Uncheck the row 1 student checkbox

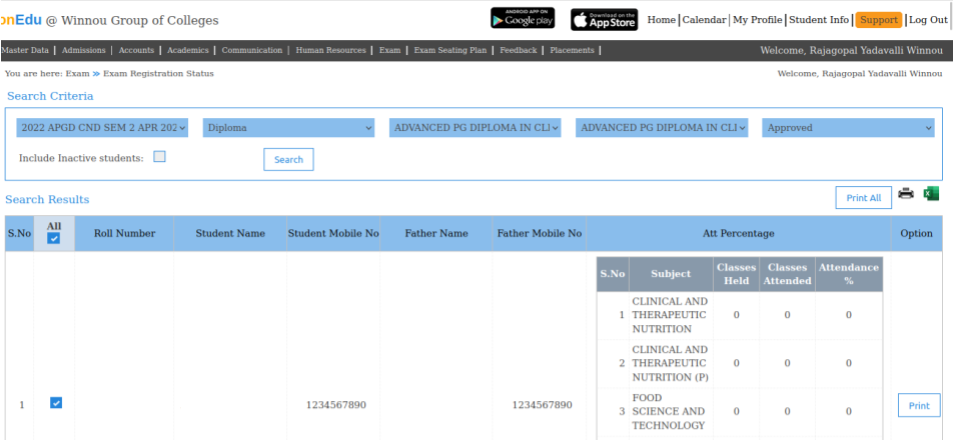point(56,403)
